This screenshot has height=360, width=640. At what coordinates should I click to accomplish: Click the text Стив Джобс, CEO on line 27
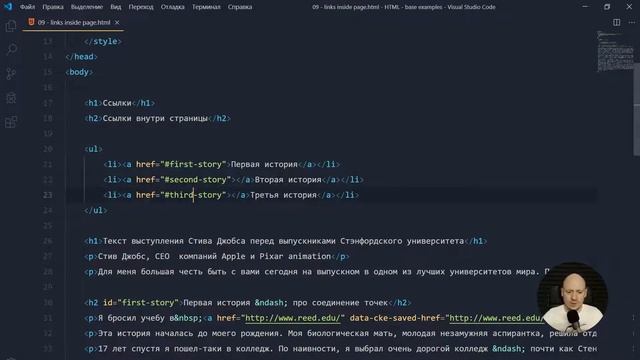(133, 257)
